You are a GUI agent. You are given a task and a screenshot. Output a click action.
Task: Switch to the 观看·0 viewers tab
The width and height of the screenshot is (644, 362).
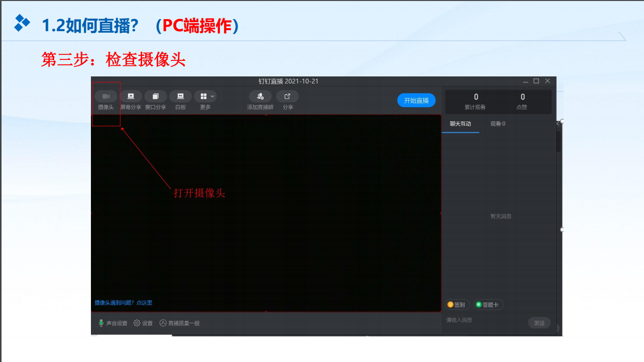coord(498,124)
